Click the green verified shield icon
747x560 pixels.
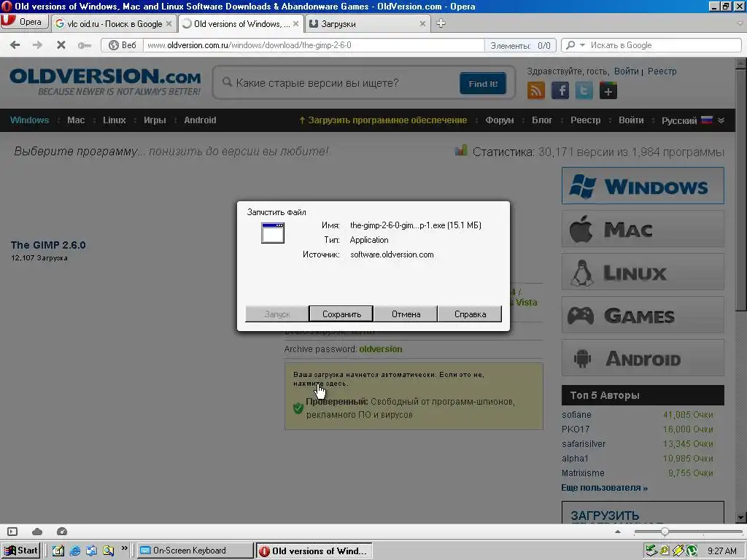pos(298,408)
